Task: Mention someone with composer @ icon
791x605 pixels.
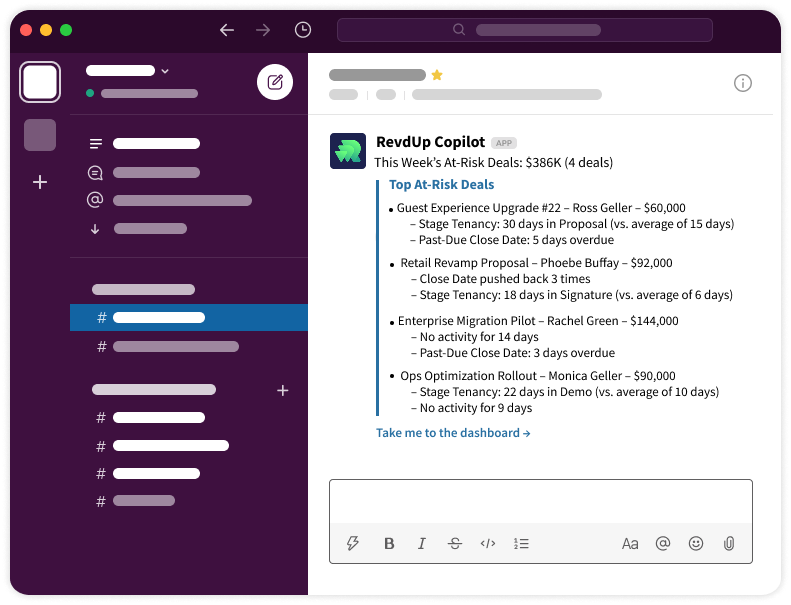Action: 663,543
